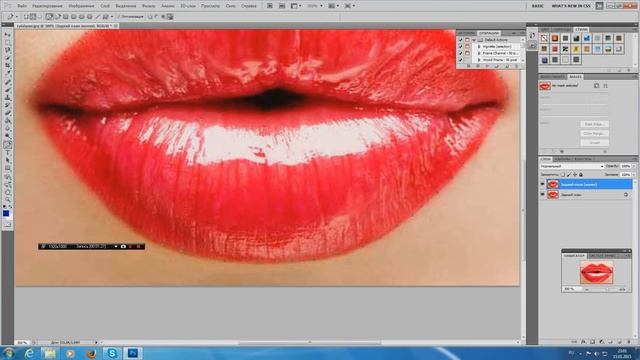Click the Skype taskbar icon
The width and height of the screenshot is (640, 360).
pyautogui.click(x=112, y=353)
